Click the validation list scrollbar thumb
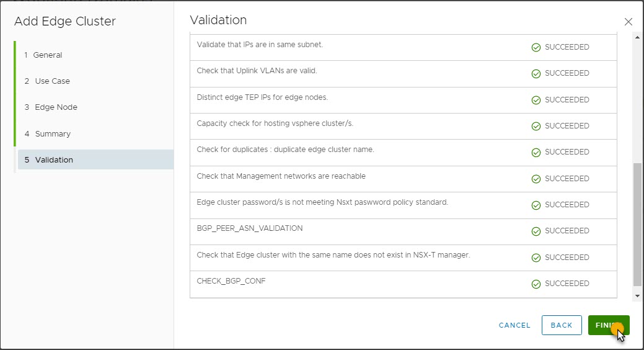 click(637, 223)
